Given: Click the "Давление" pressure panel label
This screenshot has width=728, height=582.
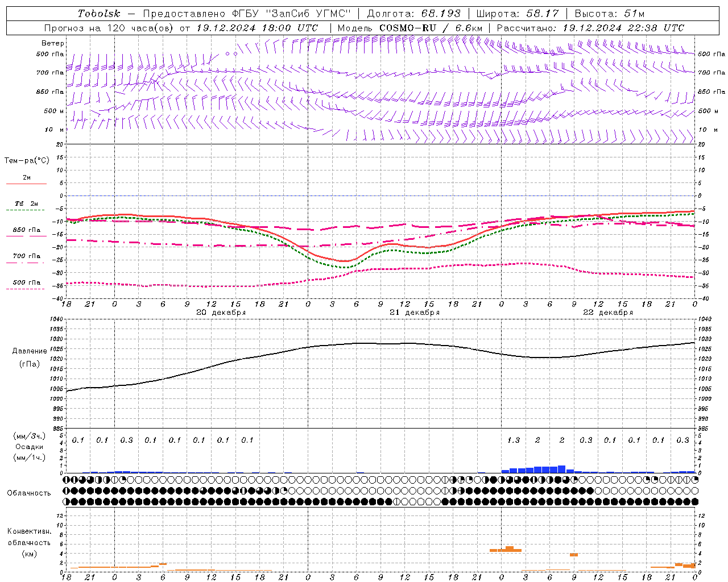Looking at the screenshot, I should tap(30, 351).
